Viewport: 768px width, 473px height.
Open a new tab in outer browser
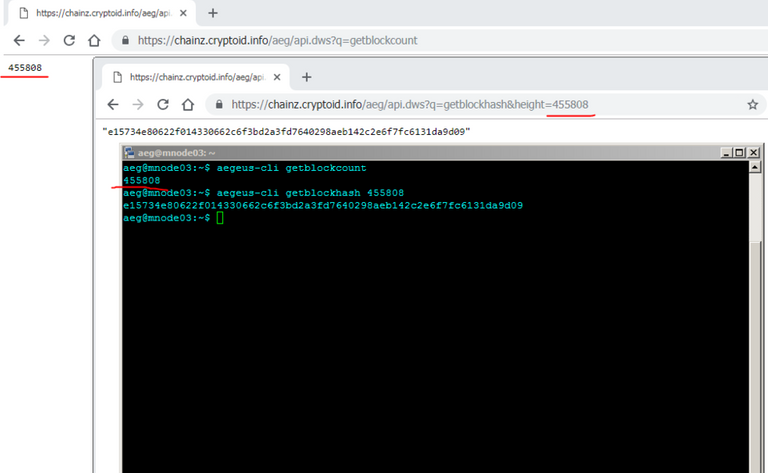click(213, 13)
